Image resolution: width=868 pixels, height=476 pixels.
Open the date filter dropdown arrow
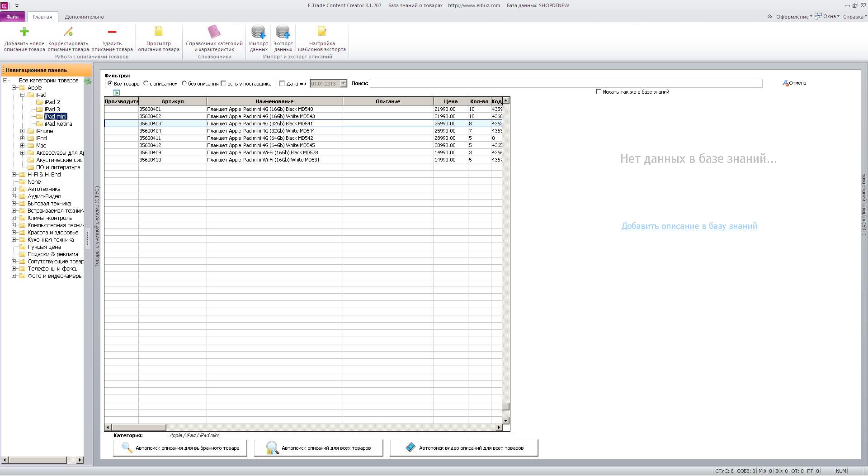[343, 84]
